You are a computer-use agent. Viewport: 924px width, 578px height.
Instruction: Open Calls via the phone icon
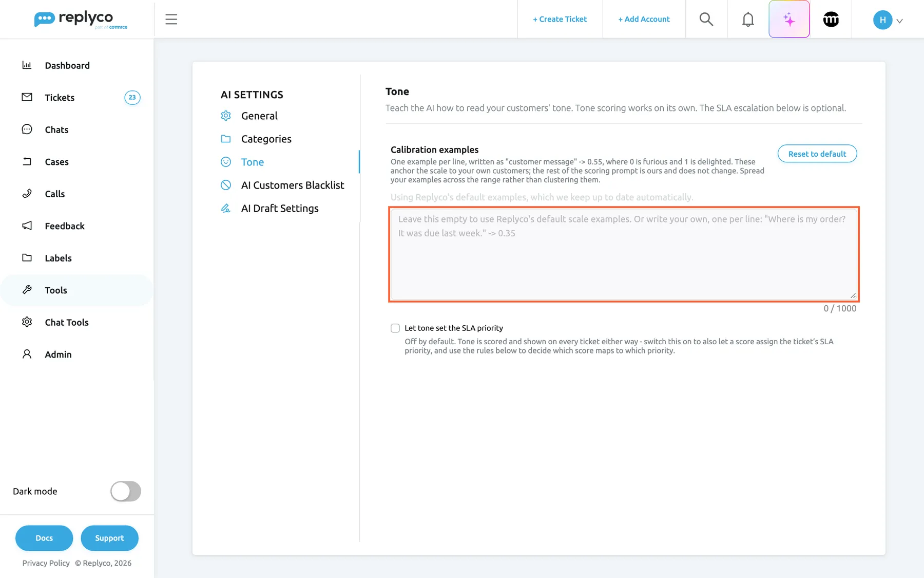click(x=27, y=194)
